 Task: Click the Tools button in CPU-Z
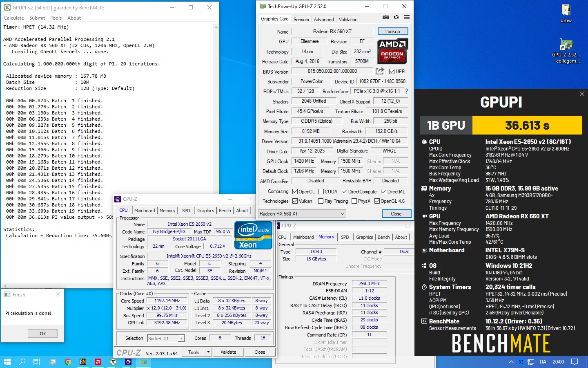(194, 352)
